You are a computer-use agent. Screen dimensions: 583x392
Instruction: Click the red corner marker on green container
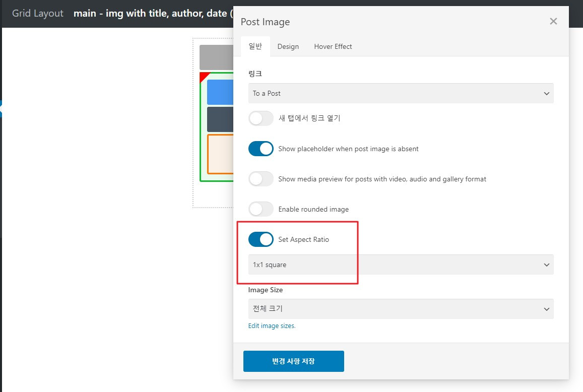point(204,76)
